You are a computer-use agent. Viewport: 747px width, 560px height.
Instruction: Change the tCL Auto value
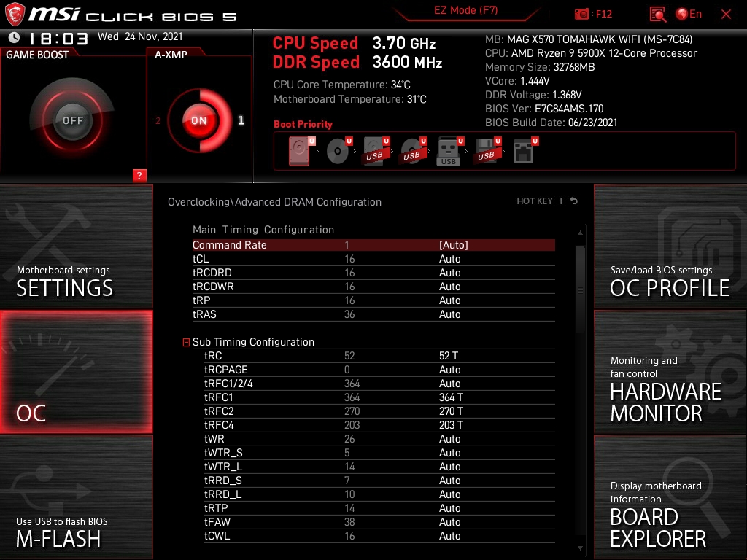tap(449, 259)
